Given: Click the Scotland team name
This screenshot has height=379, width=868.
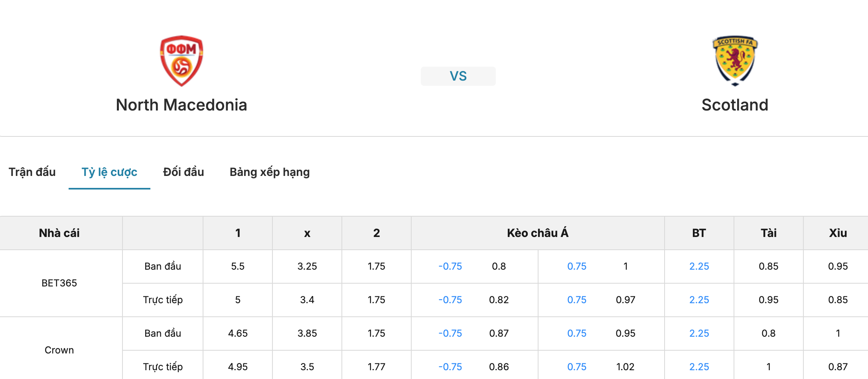Looking at the screenshot, I should (x=735, y=105).
